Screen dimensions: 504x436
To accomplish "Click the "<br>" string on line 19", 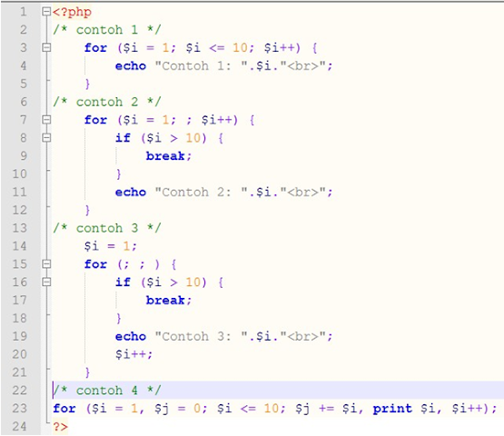I will [303, 336].
